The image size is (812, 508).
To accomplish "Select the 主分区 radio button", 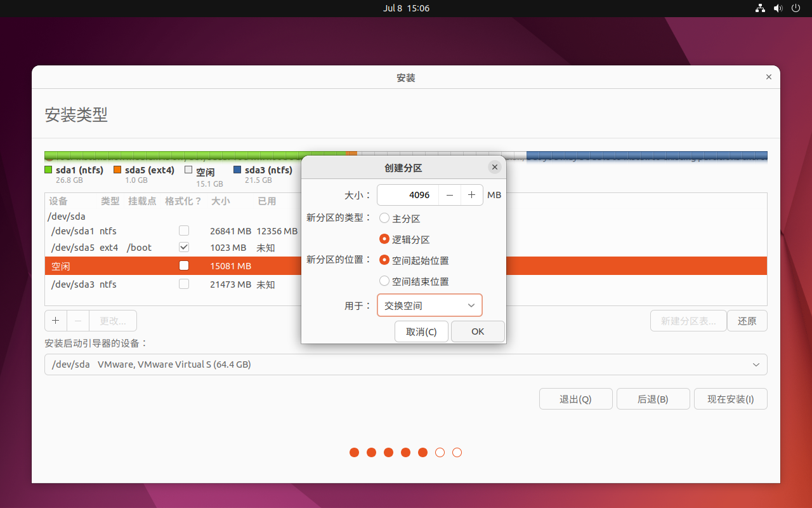I will [384, 218].
